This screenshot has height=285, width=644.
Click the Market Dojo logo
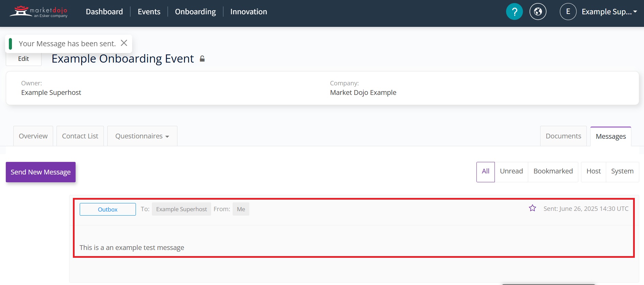(38, 12)
